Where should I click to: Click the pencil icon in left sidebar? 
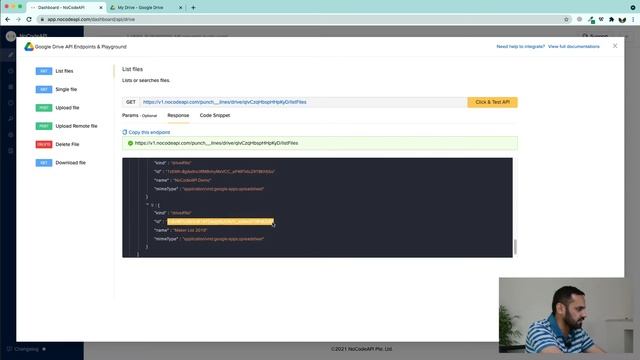point(11,55)
